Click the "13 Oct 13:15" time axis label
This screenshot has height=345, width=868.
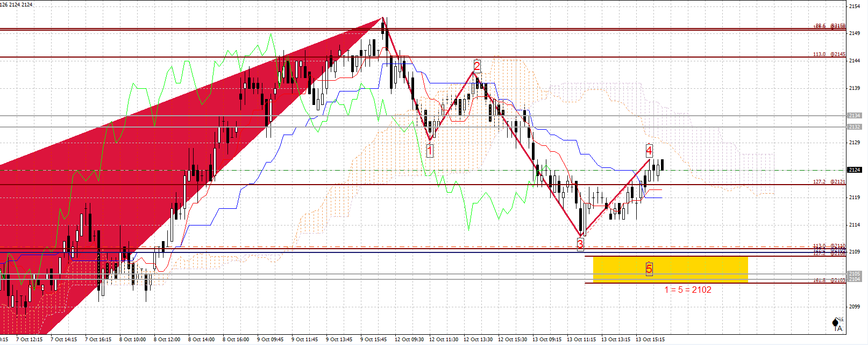click(616, 340)
